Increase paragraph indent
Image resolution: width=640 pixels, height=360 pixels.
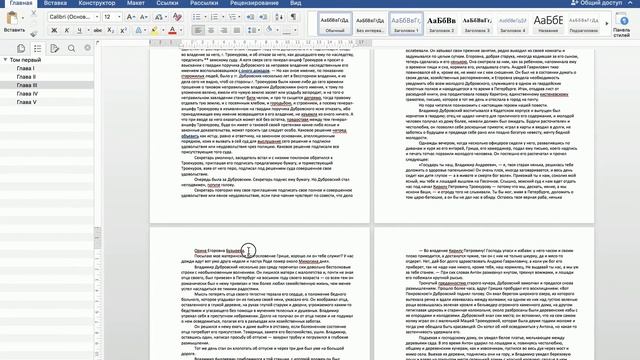[x=263, y=17]
